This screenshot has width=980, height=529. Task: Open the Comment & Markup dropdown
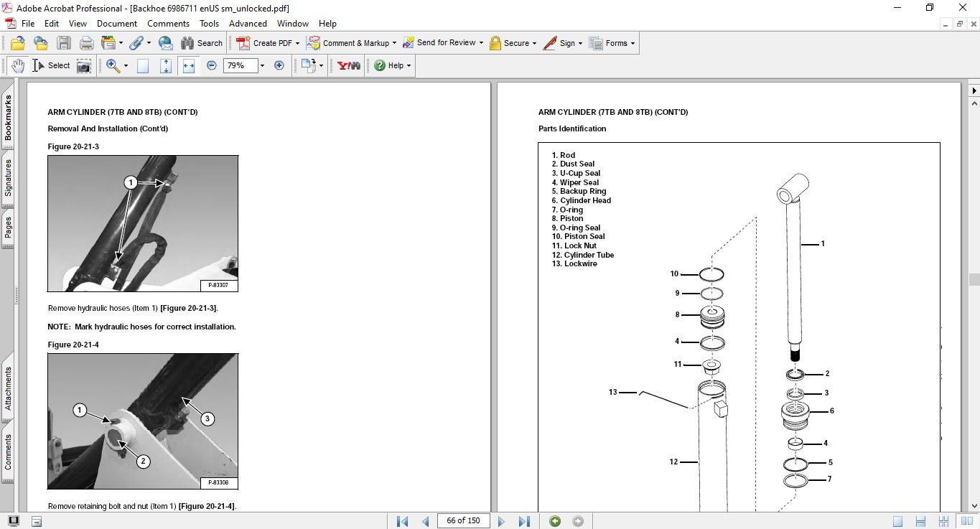click(394, 43)
